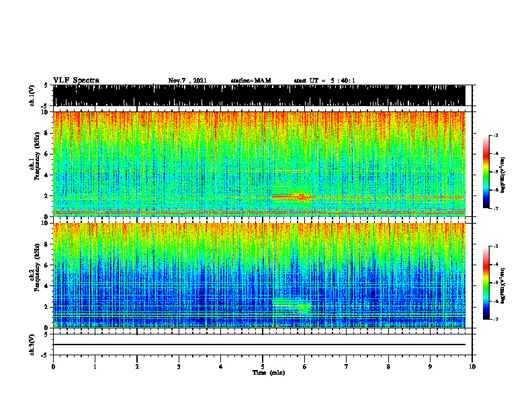This screenshot has width=532, height=411.
Task: Click the ch.1 "Frequency (kHz)" axis label
Action: tap(38, 156)
